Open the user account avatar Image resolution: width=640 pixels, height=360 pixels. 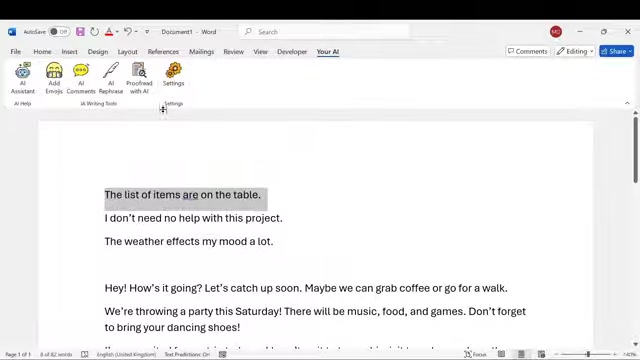point(556,31)
